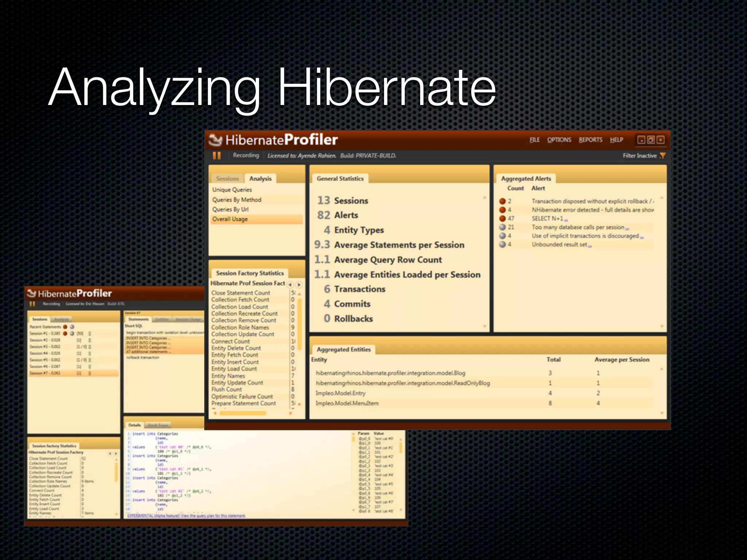Click the Hibernate Profiler logo in front window
The height and width of the screenshot is (560, 747).
click(215, 140)
